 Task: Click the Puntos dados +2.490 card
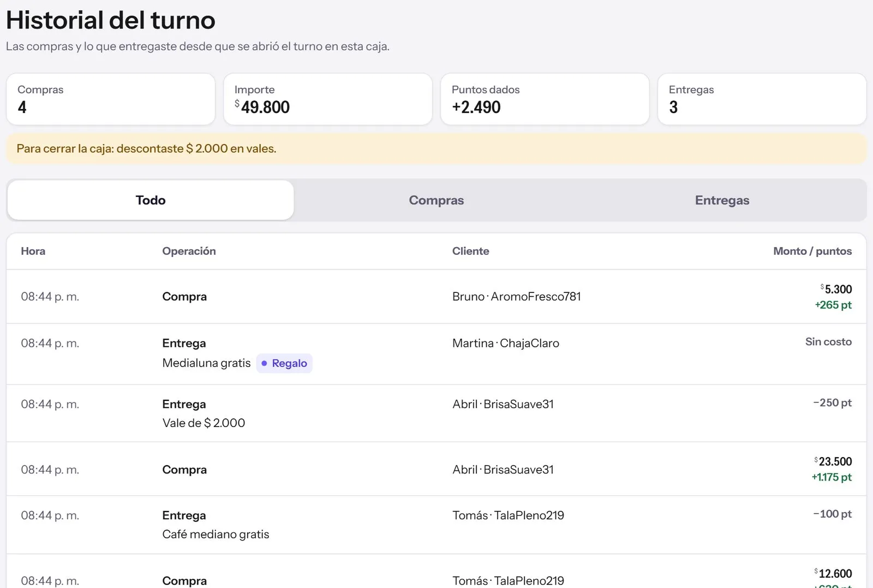click(545, 99)
